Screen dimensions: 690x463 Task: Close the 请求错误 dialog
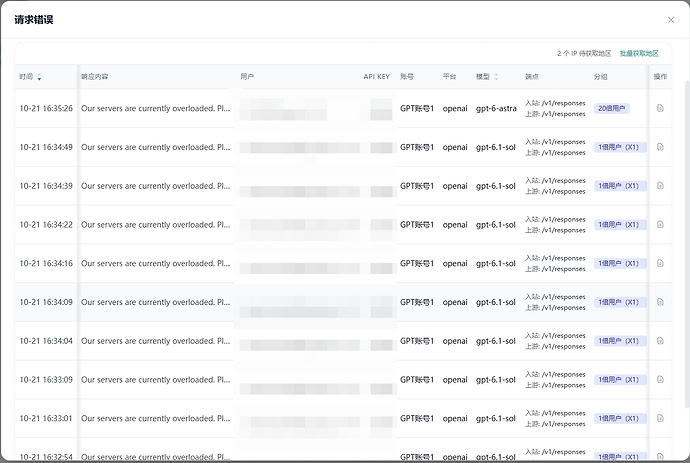click(x=671, y=20)
